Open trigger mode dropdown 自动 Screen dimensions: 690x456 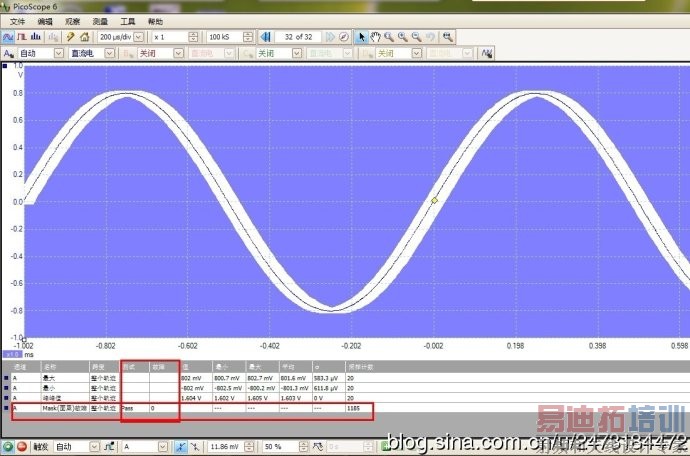[95, 447]
